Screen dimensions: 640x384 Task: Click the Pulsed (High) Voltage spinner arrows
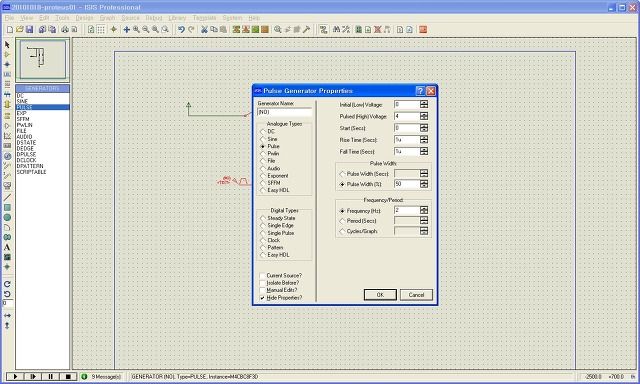pos(424,116)
